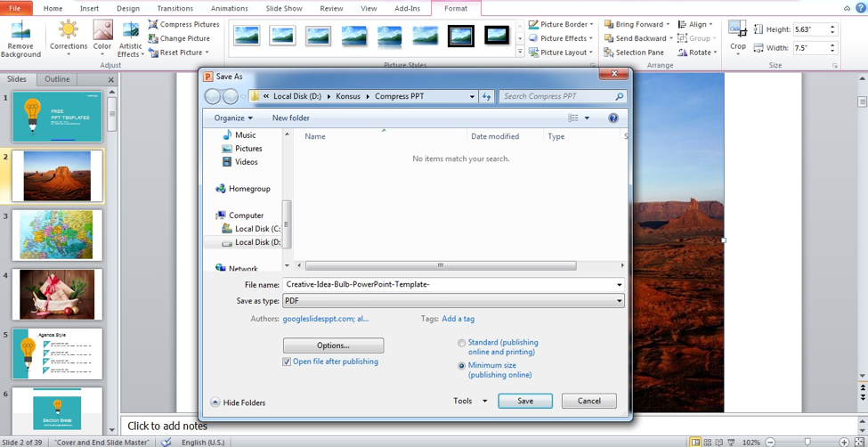This screenshot has width=868, height=447.
Task: Click the Add a tag link
Action: click(458, 319)
